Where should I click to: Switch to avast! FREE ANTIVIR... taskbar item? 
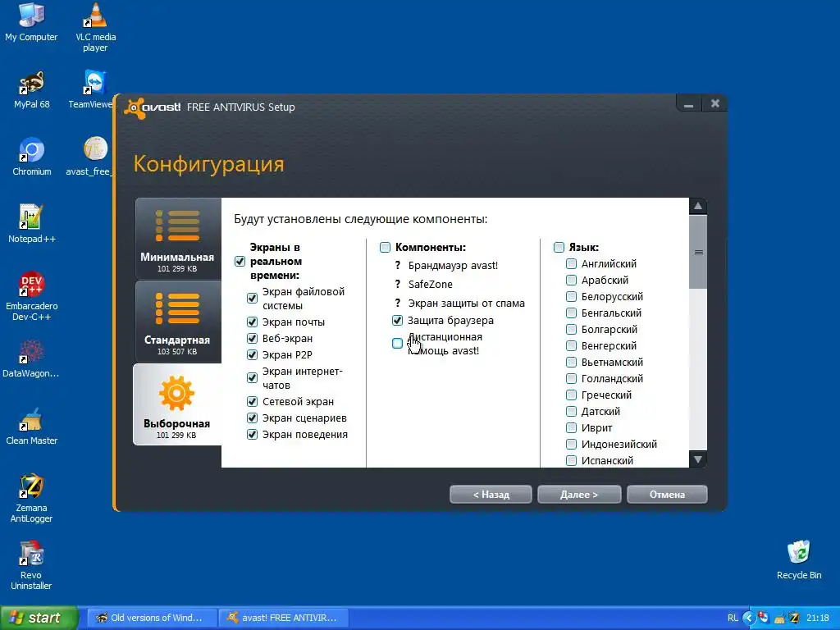click(284, 618)
